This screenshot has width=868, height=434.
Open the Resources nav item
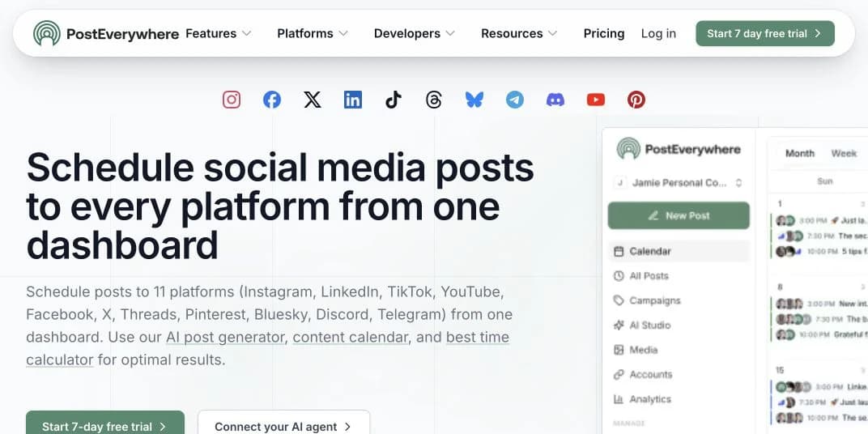coord(519,33)
